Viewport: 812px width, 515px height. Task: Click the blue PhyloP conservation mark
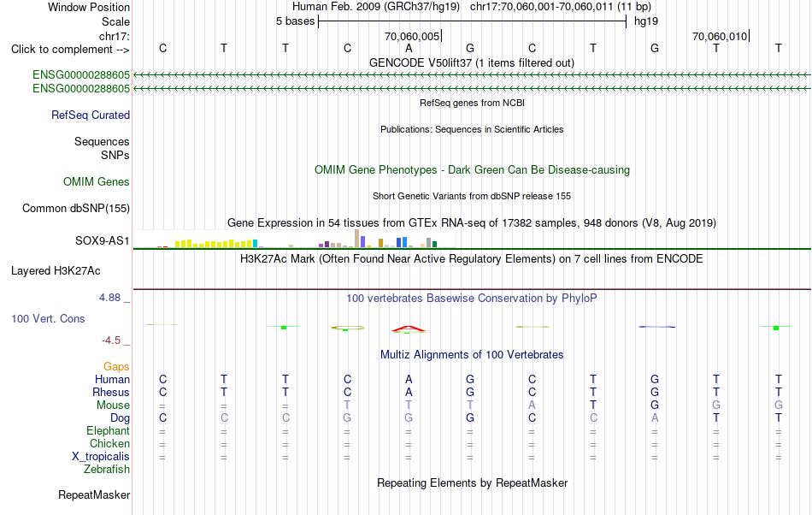(656, 327)
